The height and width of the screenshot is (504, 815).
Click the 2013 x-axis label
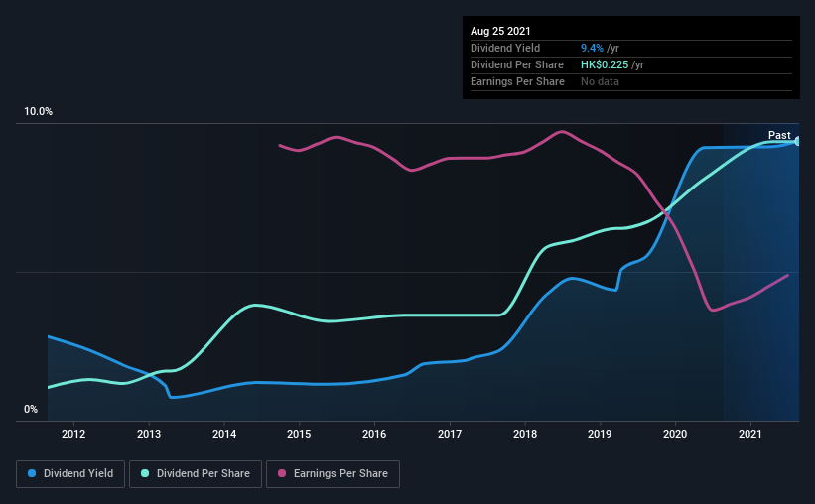(149, 434)
